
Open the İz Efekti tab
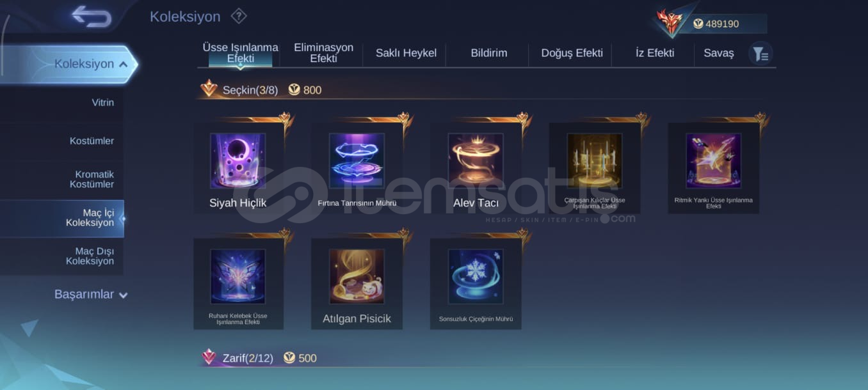655,53
